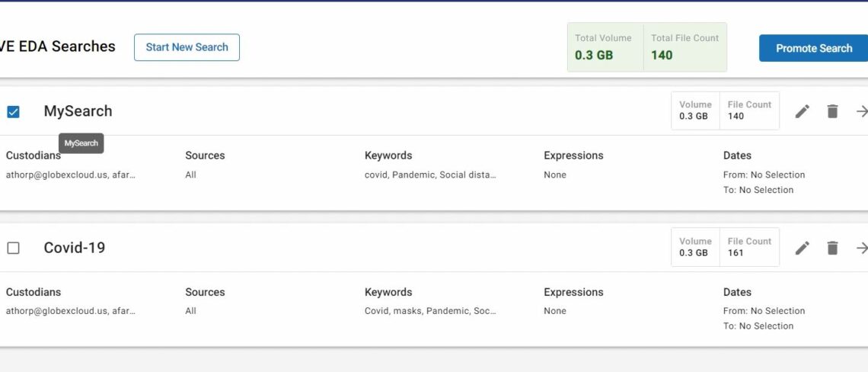Open MySearch details with arrow icon

click(x=861, y=111)
